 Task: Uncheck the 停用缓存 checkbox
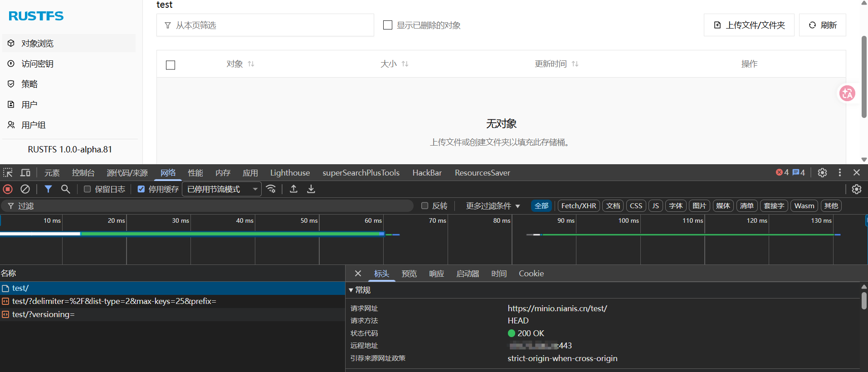(x=141, y=189)
